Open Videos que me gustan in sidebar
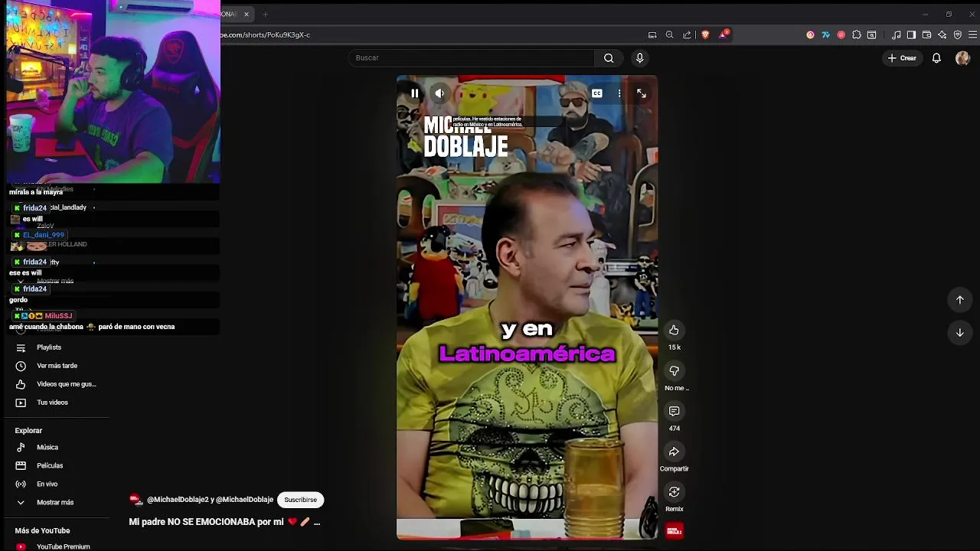The height and width of the screenshot is (551, 980). click(x=66, y=384)
